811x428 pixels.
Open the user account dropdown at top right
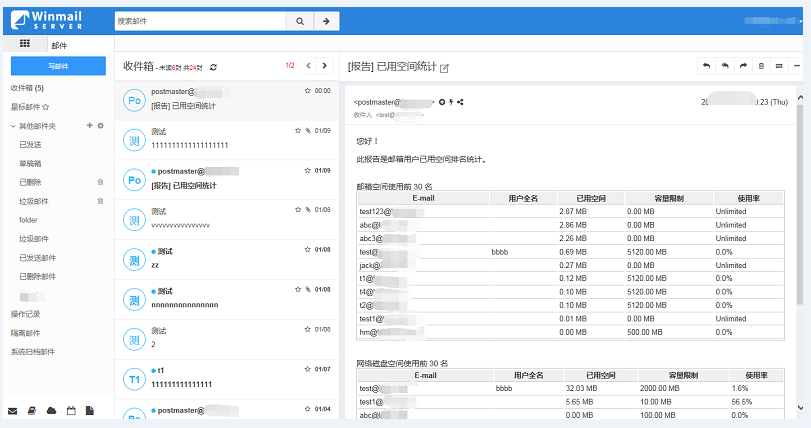773,21
